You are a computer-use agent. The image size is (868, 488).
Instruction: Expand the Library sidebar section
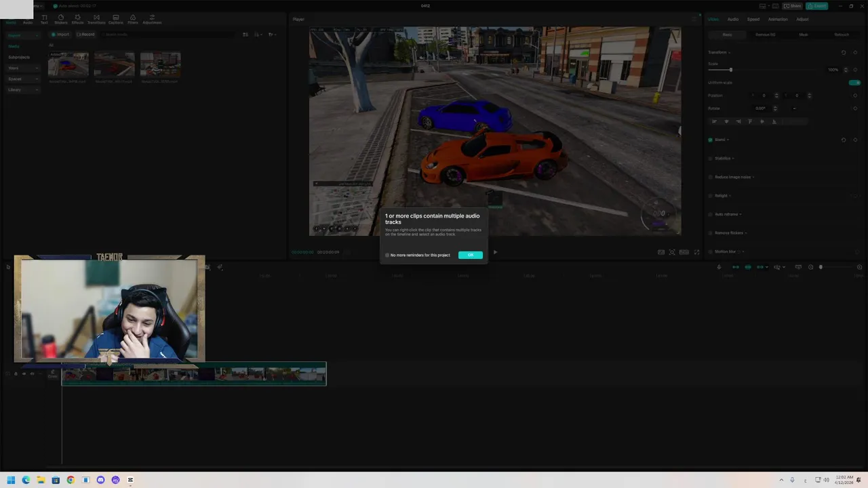[22, 89]
